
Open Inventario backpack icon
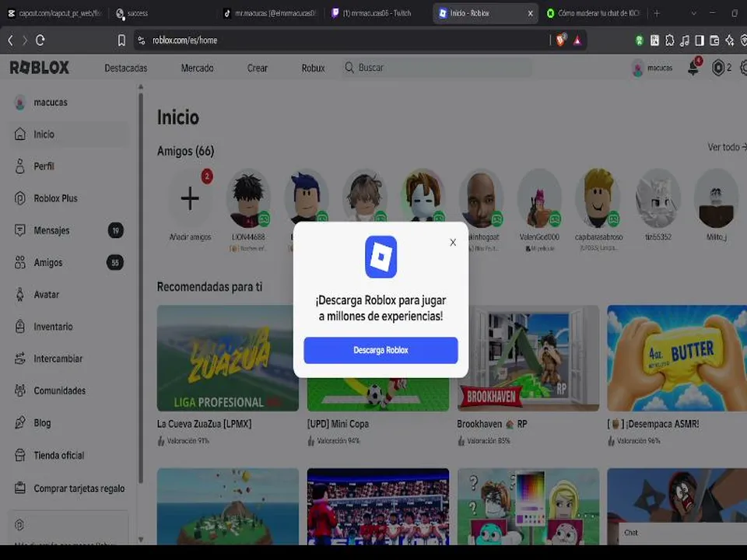[20, 327]
